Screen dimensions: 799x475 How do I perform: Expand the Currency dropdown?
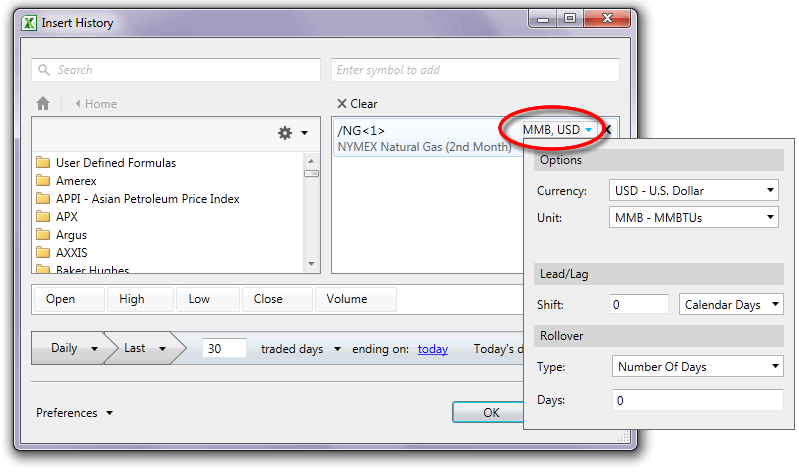coord(694,190)
